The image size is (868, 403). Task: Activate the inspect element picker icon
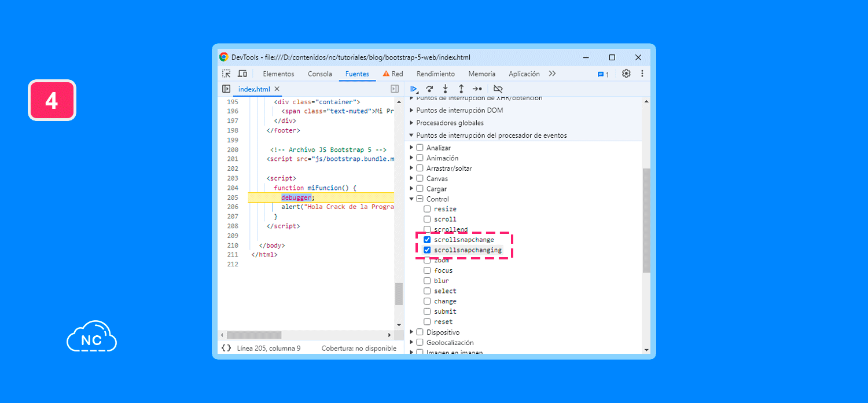pyautogui.click(x=226, y=74)
